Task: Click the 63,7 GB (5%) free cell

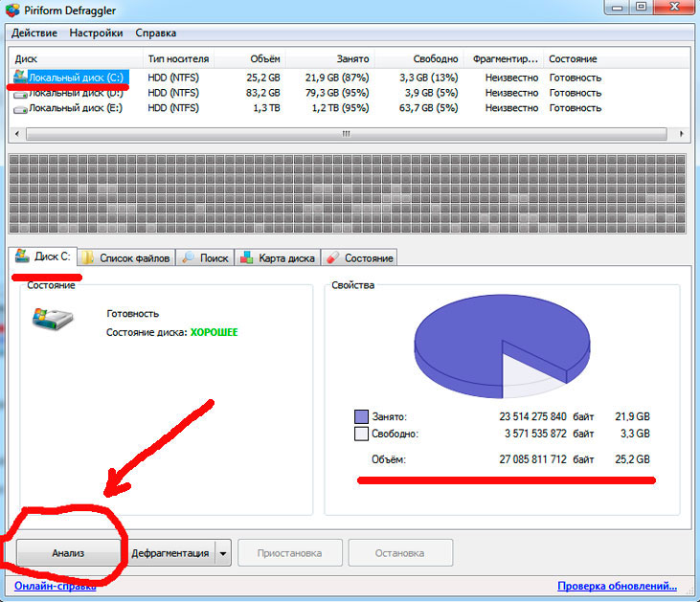Action: coord(429,108)
